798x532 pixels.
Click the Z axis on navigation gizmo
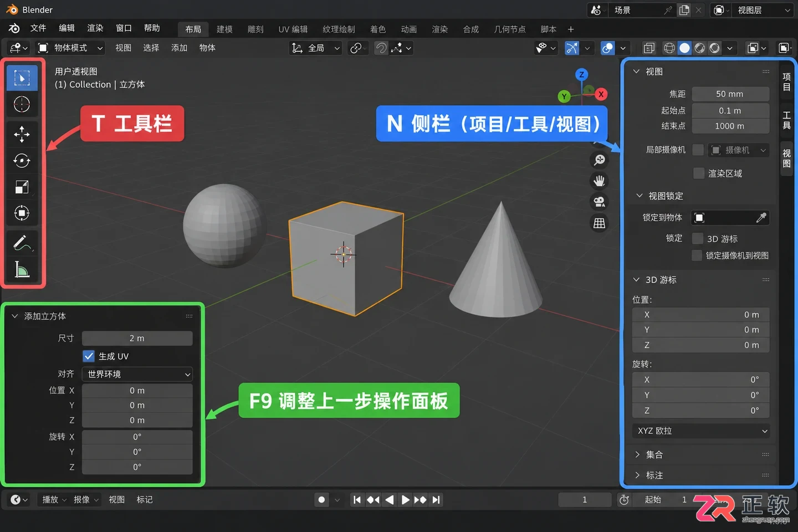(x=581, y=74)
